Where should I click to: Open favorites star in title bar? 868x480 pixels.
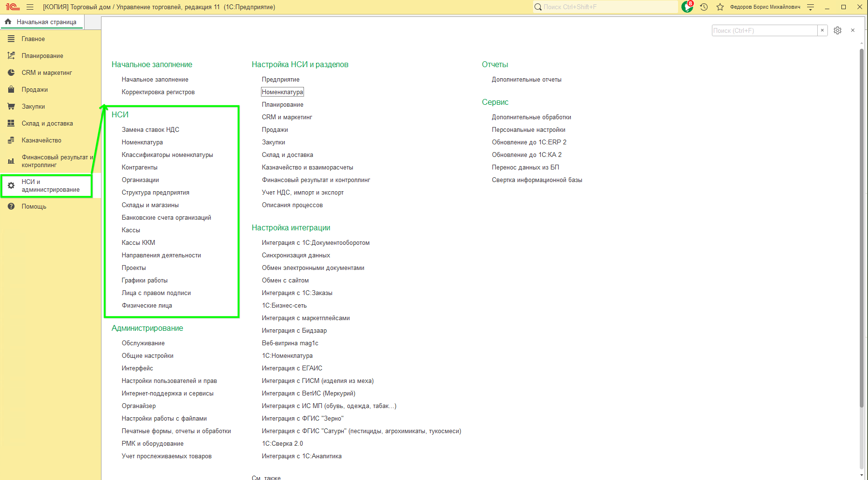click(720, 7)
